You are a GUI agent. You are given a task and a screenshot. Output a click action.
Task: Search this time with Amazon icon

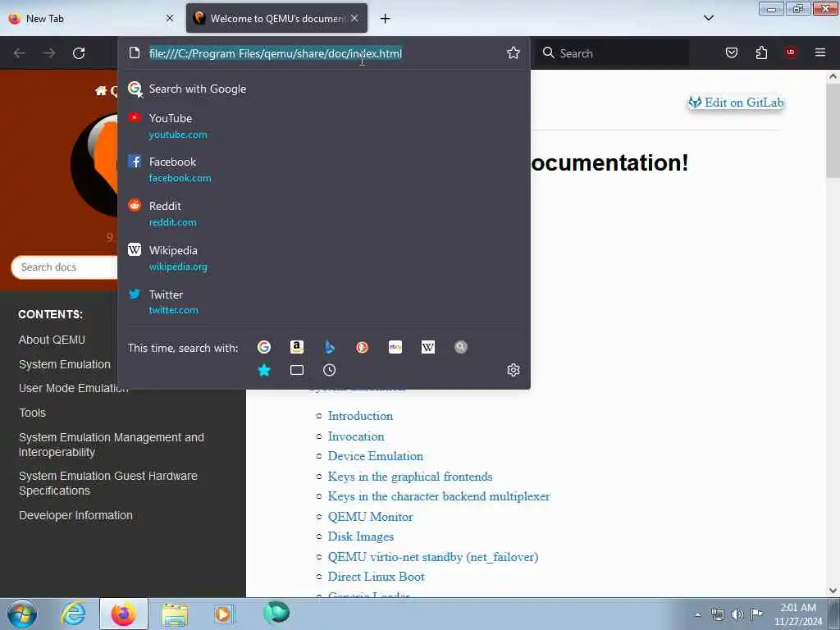coord(297,347)
